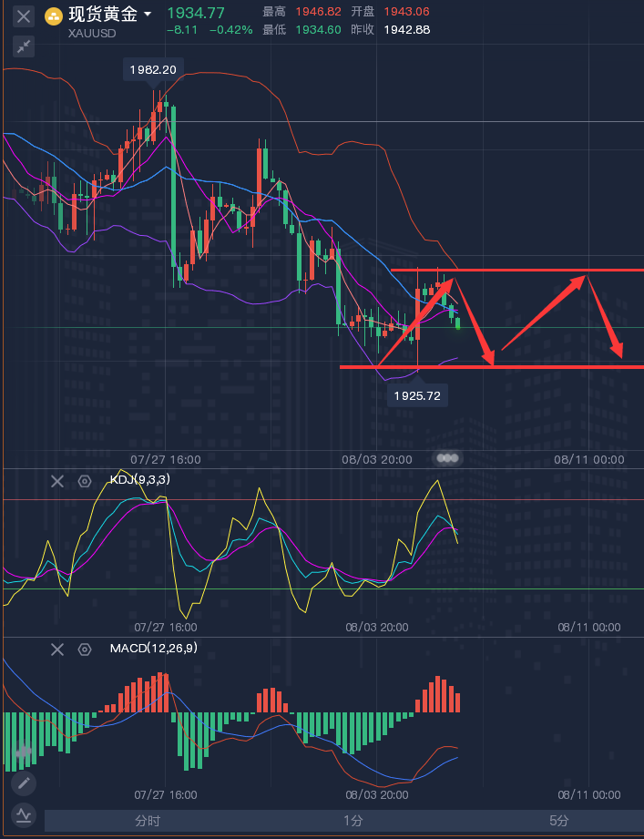Switch to the 分时 timeframe tab
This screenshot has height=839, width=644.
(148, 820)
